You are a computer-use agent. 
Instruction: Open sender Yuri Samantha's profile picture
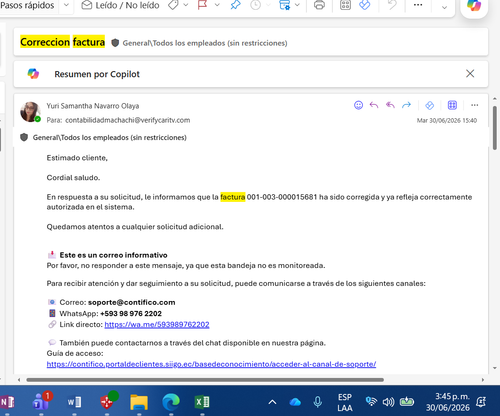pyautogui.click(x=30, y=112)
